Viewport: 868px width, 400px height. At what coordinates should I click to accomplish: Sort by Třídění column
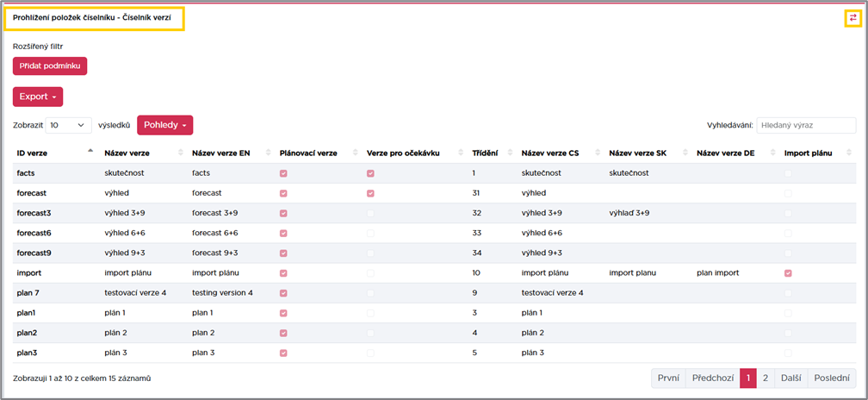(493, 153)
